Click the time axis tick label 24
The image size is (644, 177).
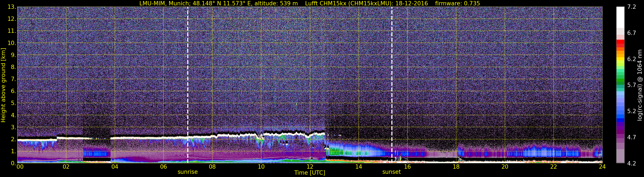pos(602,167)
